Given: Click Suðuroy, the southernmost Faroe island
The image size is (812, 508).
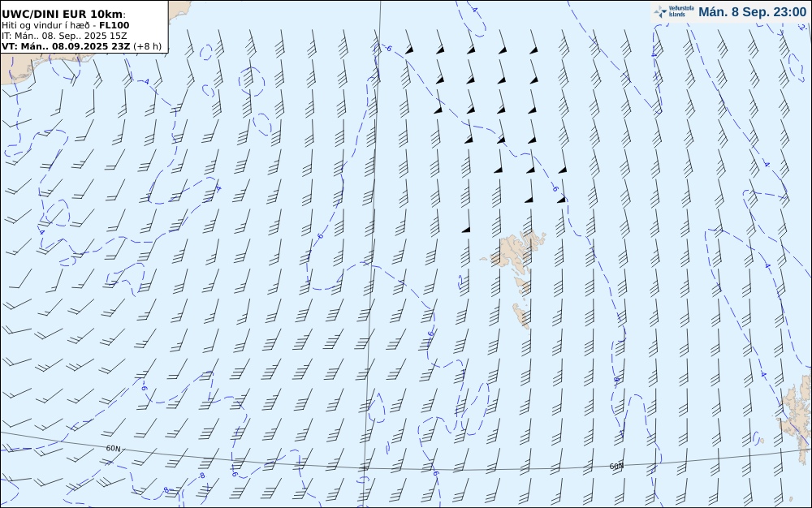Looking at the screenshot, I should pos(521,316).
